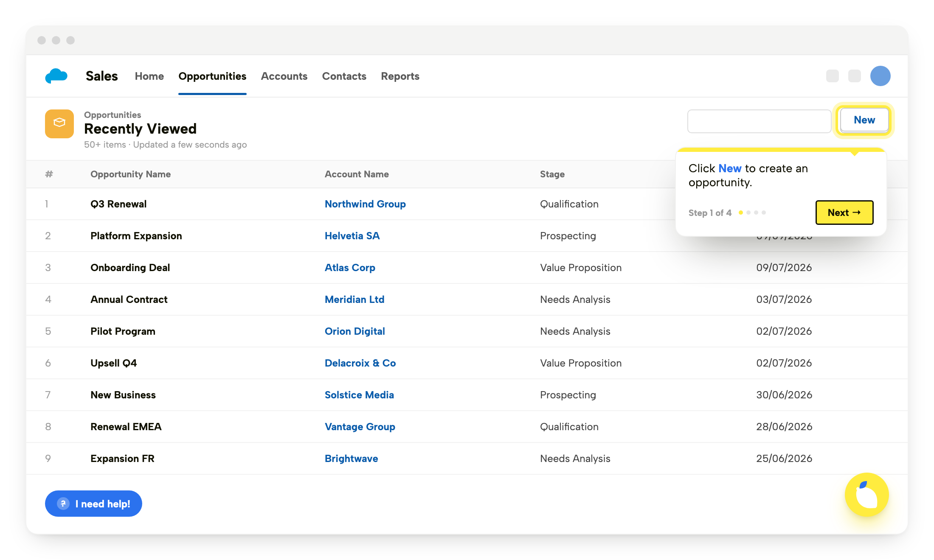Click the 03/07/2026 date in Annual Contract row

click(784, 300)
